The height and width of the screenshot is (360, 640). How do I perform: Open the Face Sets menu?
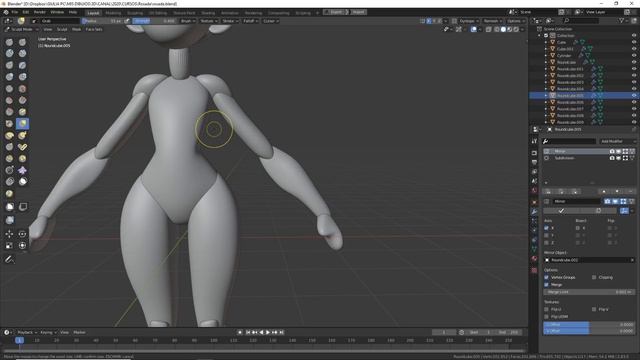94,29
